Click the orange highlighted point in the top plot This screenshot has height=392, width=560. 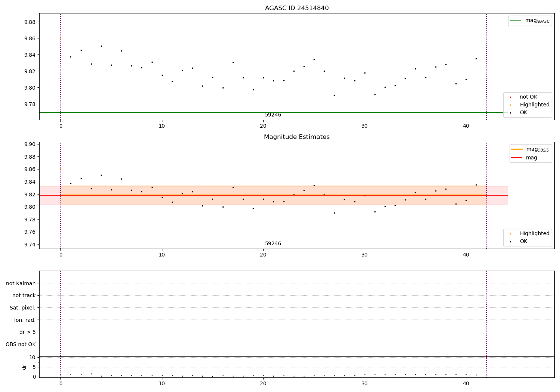(60, 38)
